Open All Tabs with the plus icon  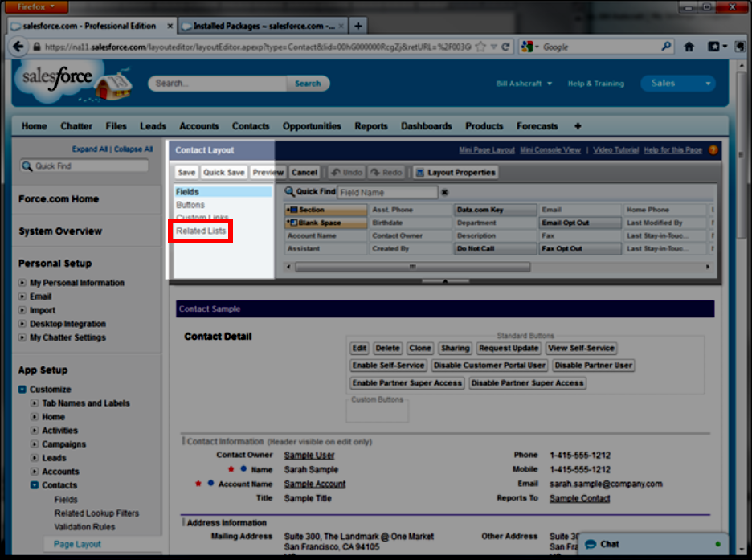coord(578,126)
